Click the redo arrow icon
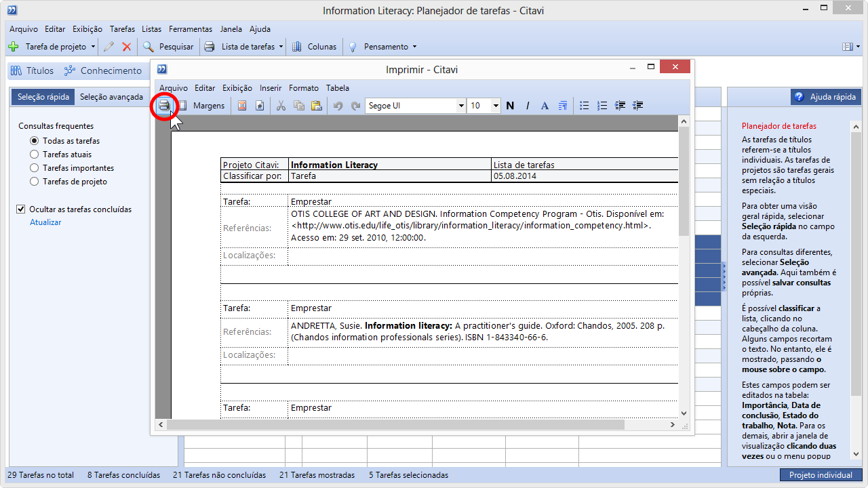868x488 pixels. (x=355, y=106)
